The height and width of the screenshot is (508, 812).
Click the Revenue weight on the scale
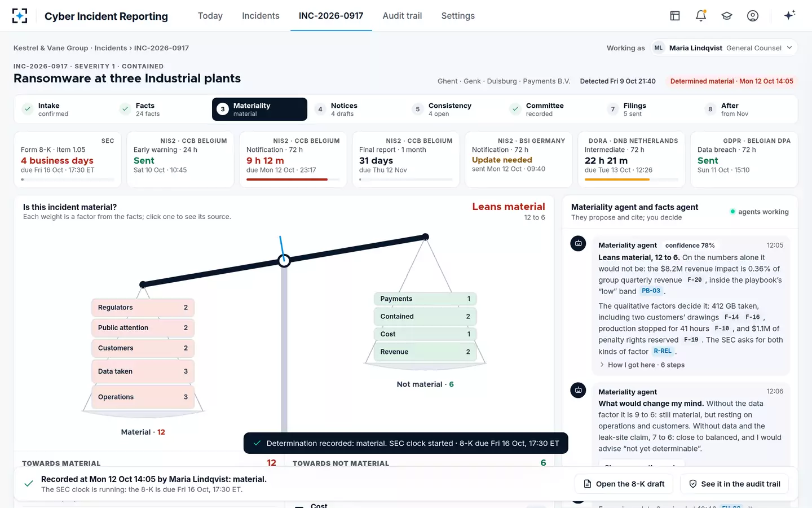coord(425,352)
